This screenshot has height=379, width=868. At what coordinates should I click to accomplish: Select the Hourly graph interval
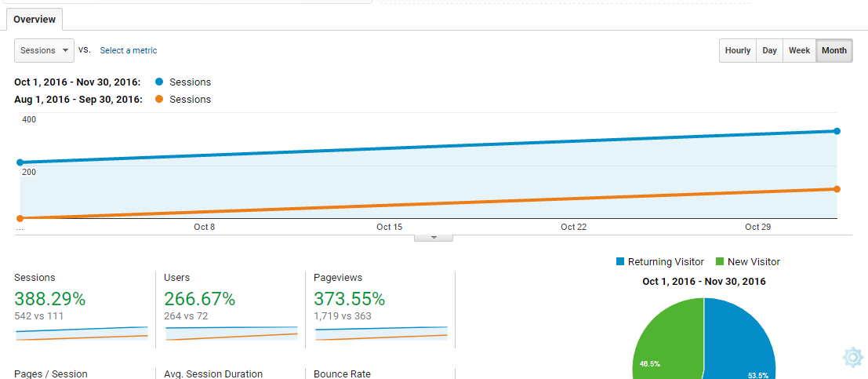(737, 50)
